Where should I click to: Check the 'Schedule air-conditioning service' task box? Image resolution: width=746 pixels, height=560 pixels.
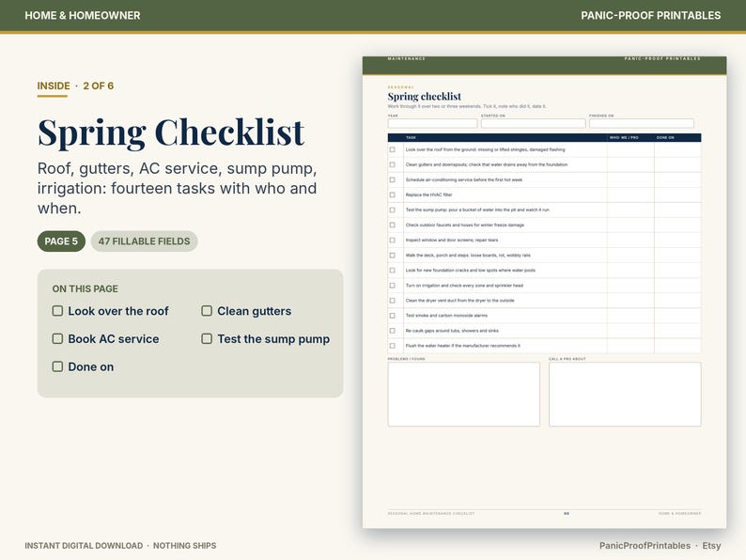tap(393, 179)
